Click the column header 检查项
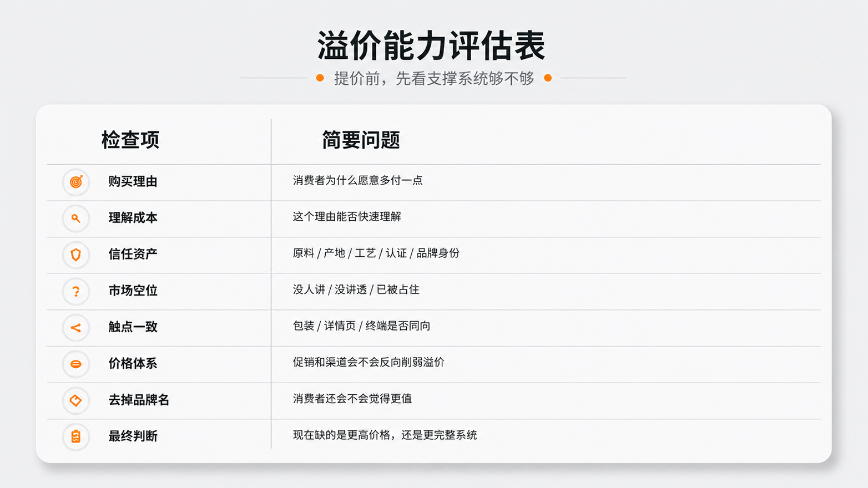 click(x=130, y=140)
